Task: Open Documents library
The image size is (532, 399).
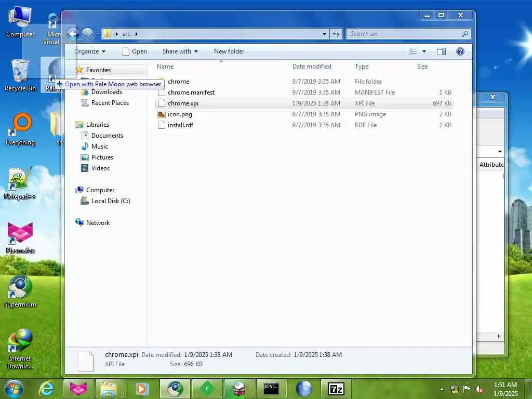Action: tap(107, 136)
